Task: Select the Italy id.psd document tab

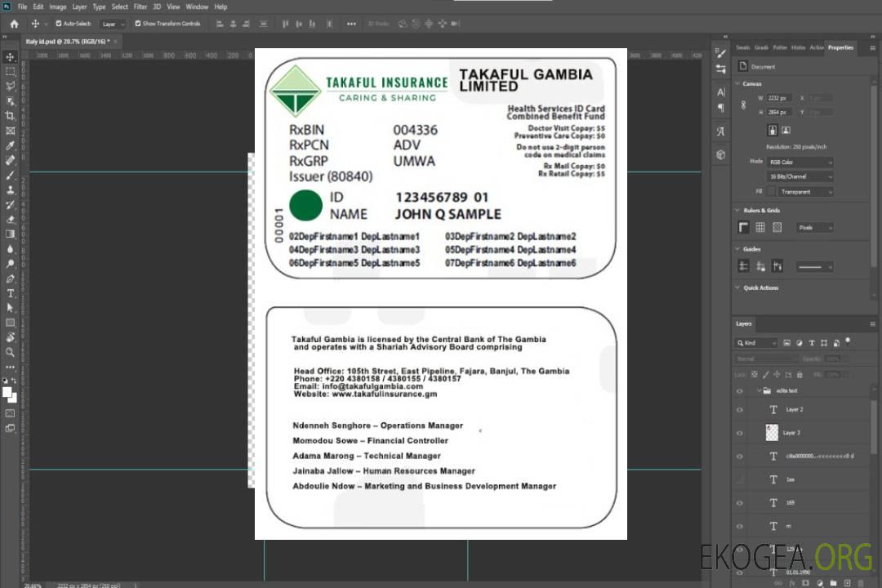Action: (x=66, y=42)
